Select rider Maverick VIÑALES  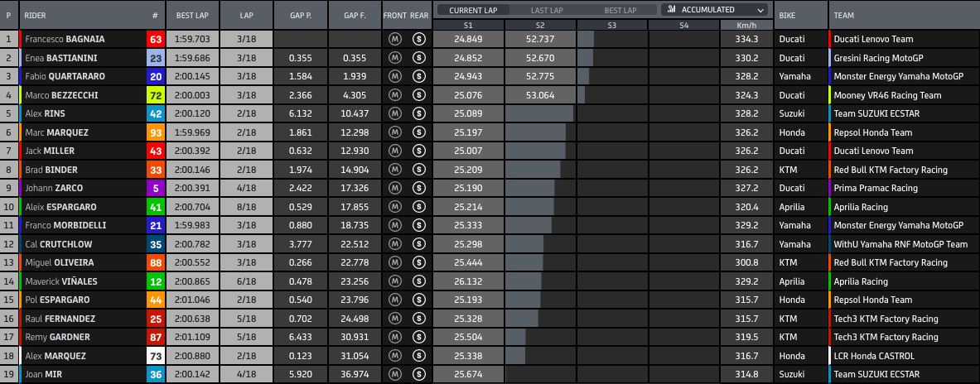click(61, 281)
